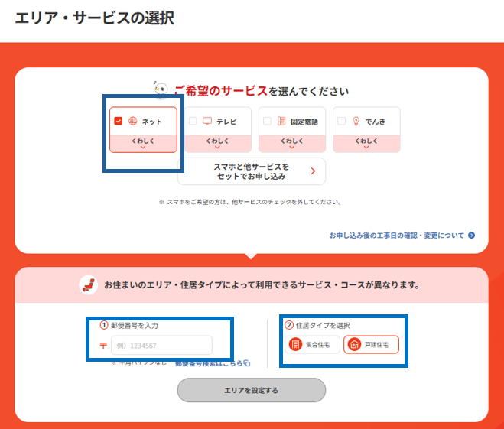Expand くわしく under でんき
This screenshot has width=504, height=429.
[x=366, y=143]
